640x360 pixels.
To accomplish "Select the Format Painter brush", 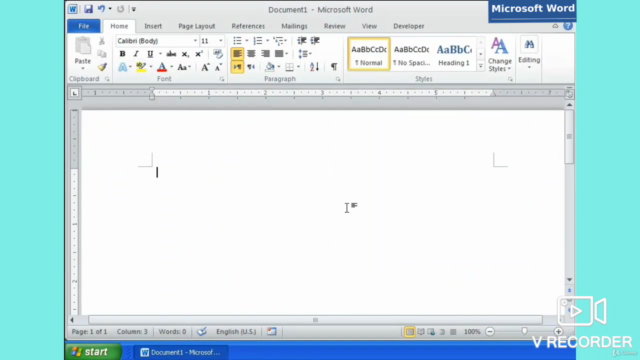I will point(102,67).
